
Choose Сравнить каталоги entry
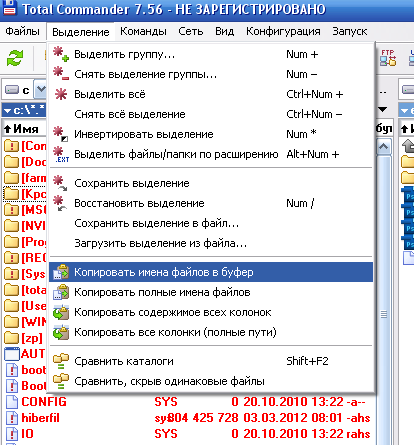tap(211, 361)
